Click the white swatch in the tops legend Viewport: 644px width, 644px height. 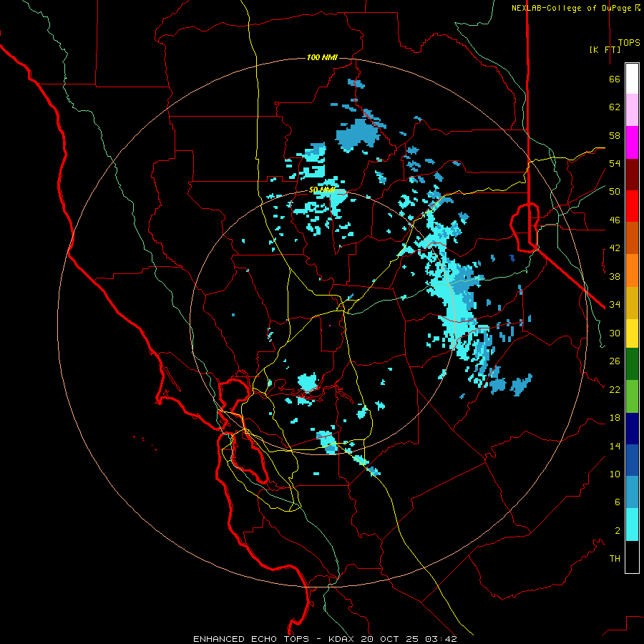[632, 79]
